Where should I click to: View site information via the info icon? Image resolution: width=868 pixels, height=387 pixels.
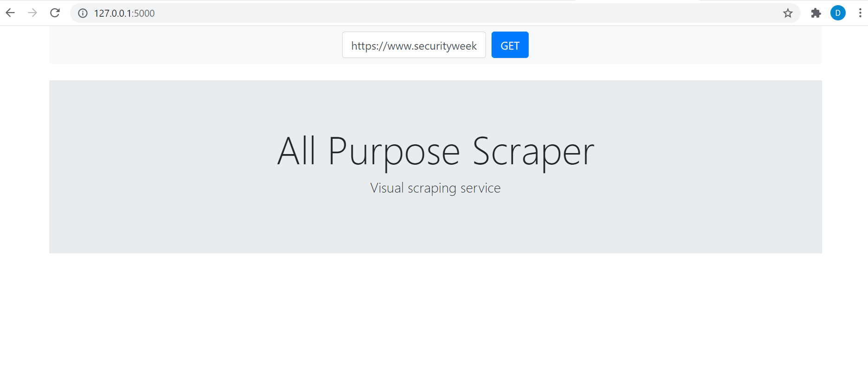83,13
